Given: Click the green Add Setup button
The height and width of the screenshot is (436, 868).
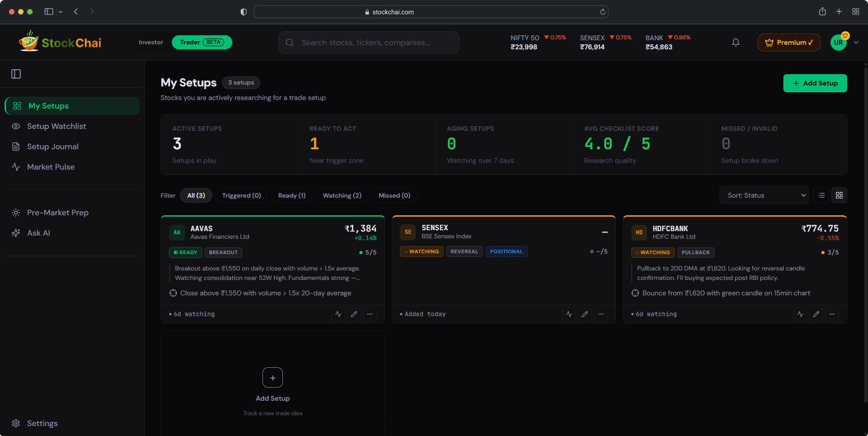Looking at the screenshot, I should (815, 83).
